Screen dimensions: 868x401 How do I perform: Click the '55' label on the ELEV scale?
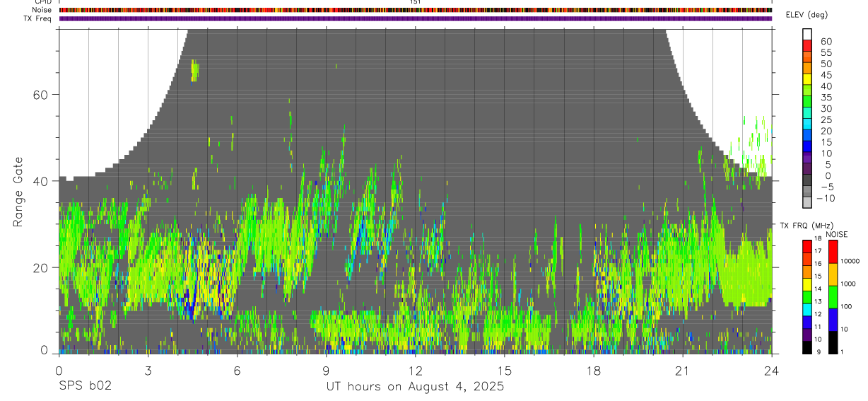[x=826, y=53]
